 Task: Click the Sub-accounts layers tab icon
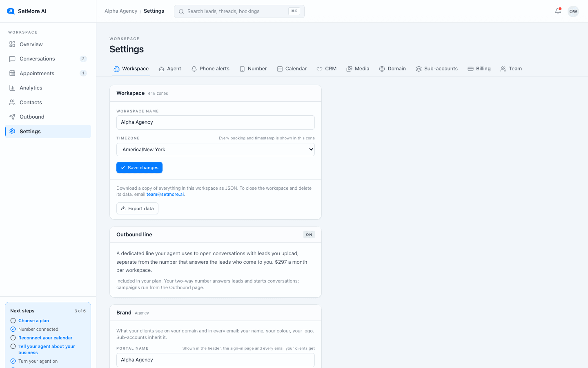point(419,69)
